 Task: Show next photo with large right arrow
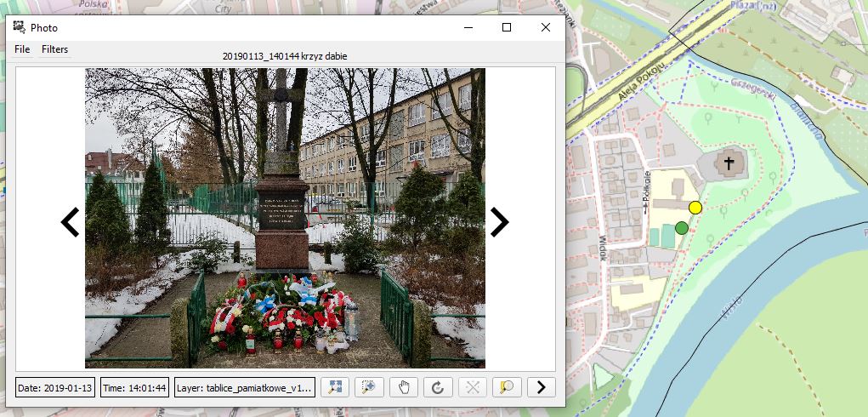[499, 222]
